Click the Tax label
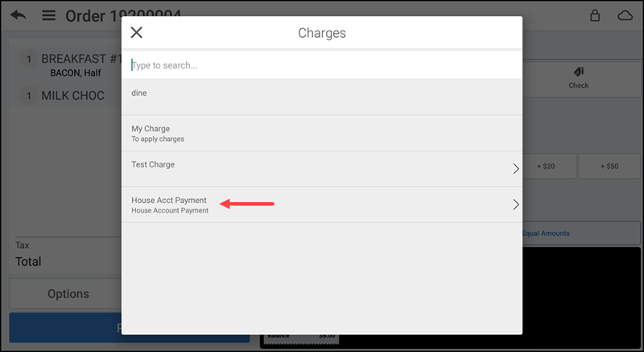 [23, 245]
